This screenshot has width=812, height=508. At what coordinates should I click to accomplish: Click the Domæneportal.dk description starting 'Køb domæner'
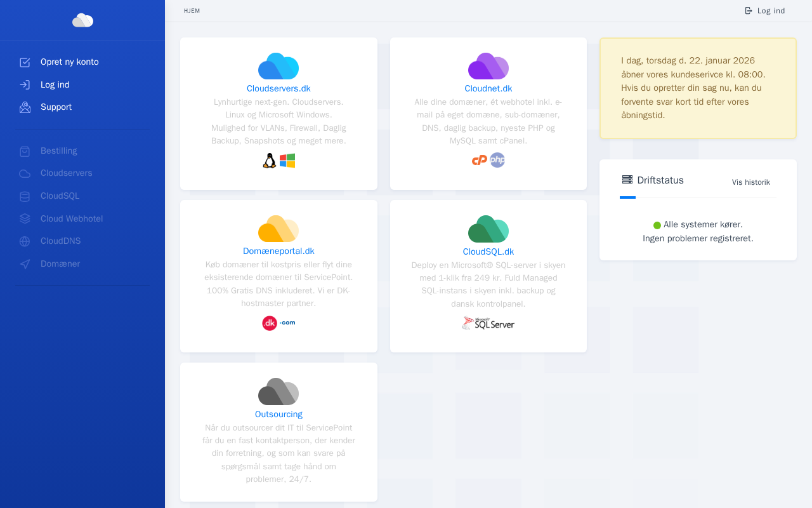pyautogui.click(x=278, y=284)
